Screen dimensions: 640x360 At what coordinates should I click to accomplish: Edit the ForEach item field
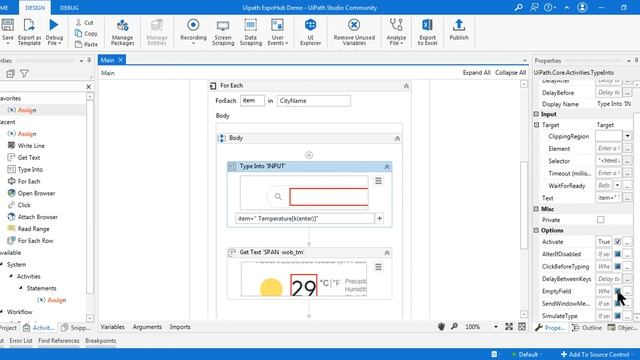(x=252, y=100)
